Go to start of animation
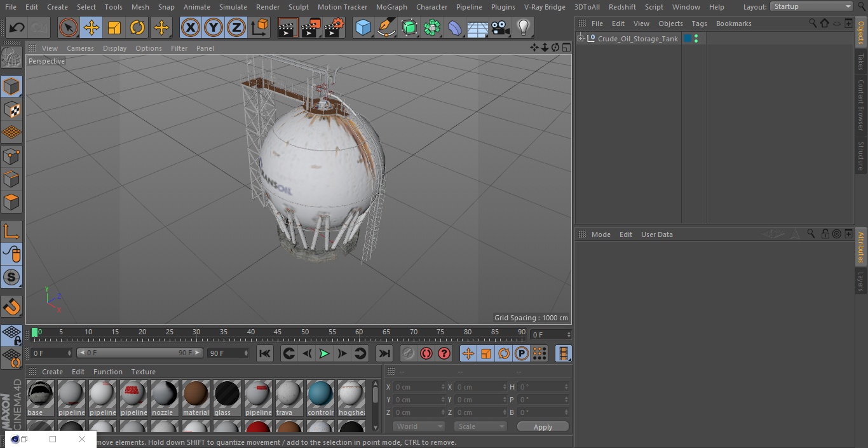 click(265, 353)
